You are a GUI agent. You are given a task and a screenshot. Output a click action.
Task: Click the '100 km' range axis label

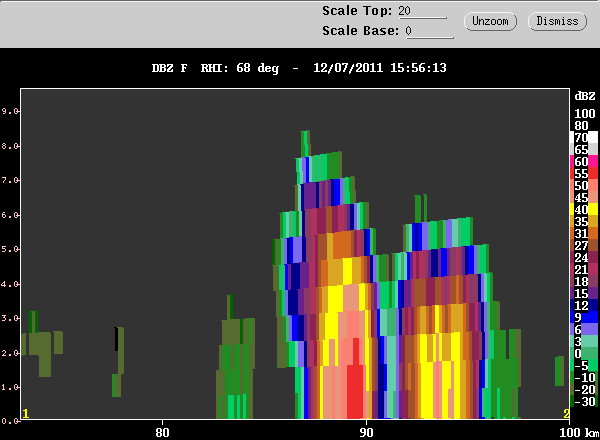coord(579,433)
